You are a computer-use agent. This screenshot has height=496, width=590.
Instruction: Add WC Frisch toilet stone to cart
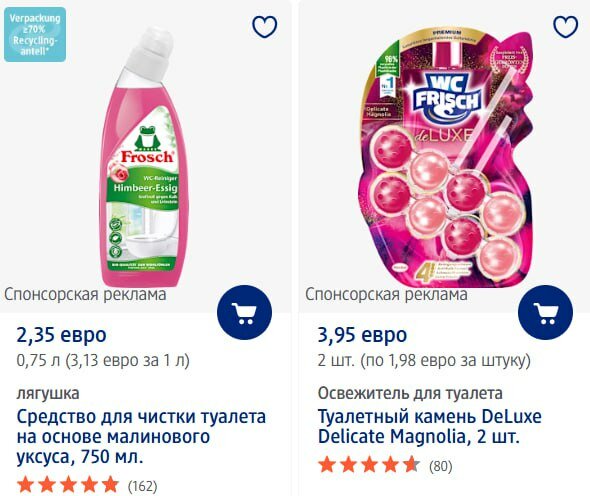(x=546, y=313)
